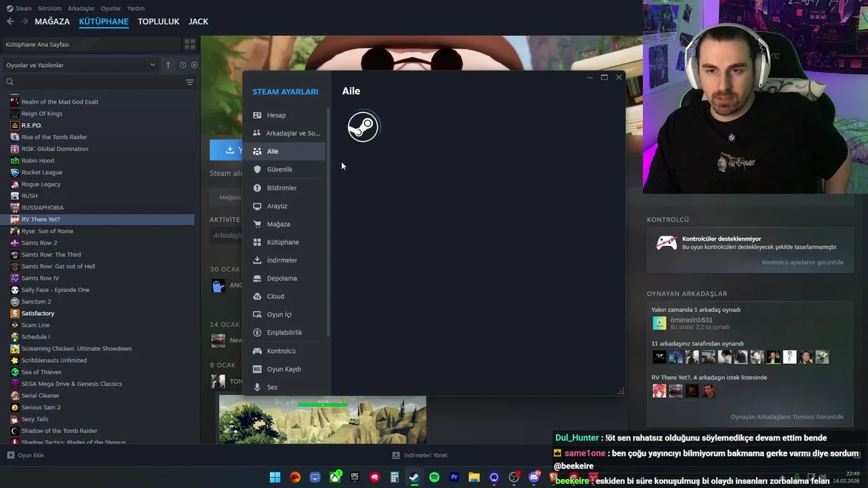The height and width of the screenshot is (488, 868).
Task: Open advanced filter icon beside search
Action: 190,82
